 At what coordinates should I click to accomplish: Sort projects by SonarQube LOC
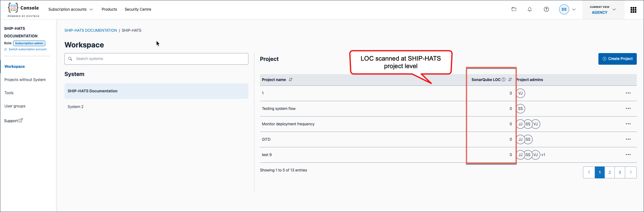click(x=510, y=80)
